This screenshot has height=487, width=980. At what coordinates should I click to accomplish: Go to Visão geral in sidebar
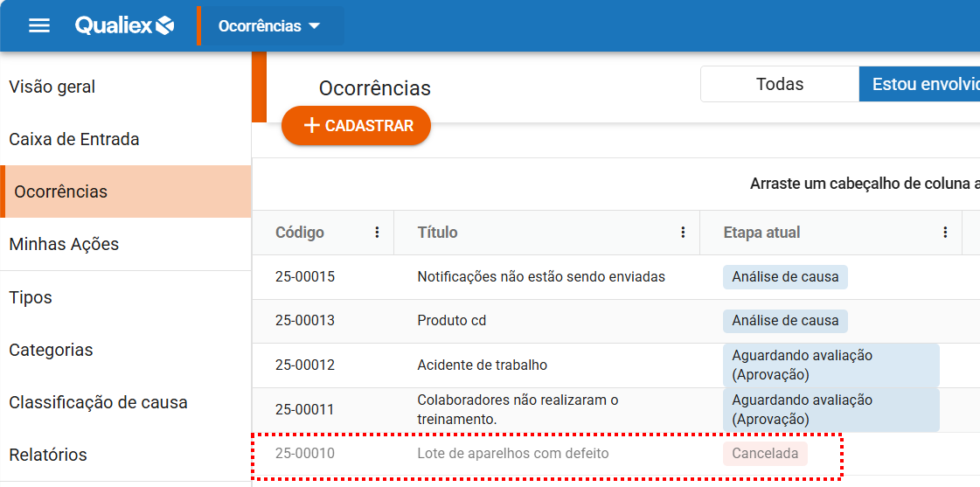[x=52, y=87]
